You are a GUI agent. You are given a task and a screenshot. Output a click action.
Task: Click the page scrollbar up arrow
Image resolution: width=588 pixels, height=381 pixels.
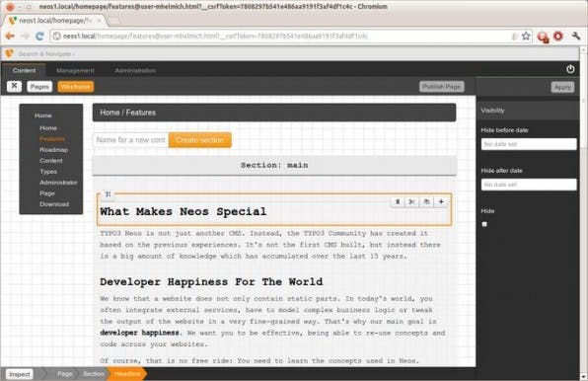(x=583, y=50)
